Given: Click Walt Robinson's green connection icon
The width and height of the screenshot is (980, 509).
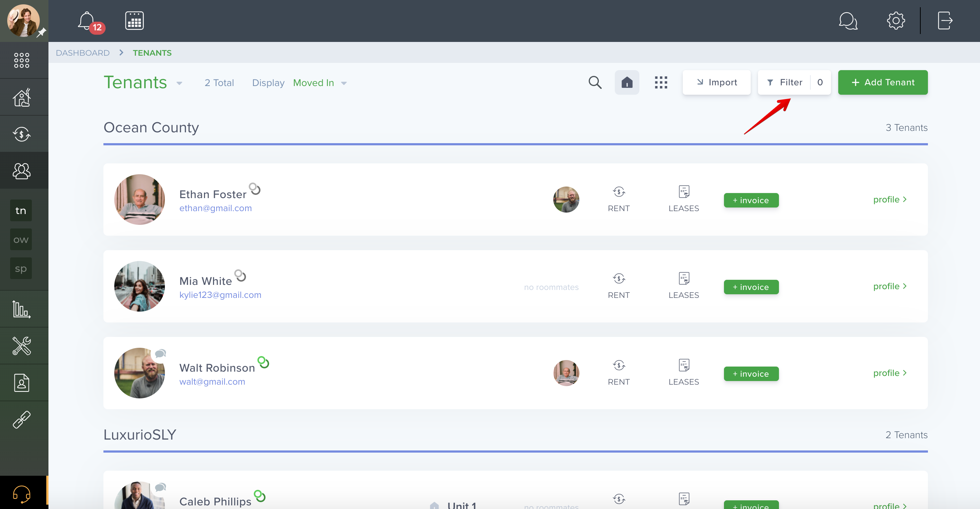Looking at the screenshot, I should pyautogui.click(x=263, y=362).
